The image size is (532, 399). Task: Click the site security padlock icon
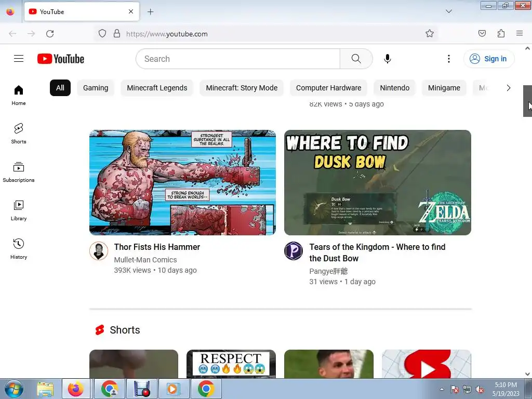[x=117, y=34]
